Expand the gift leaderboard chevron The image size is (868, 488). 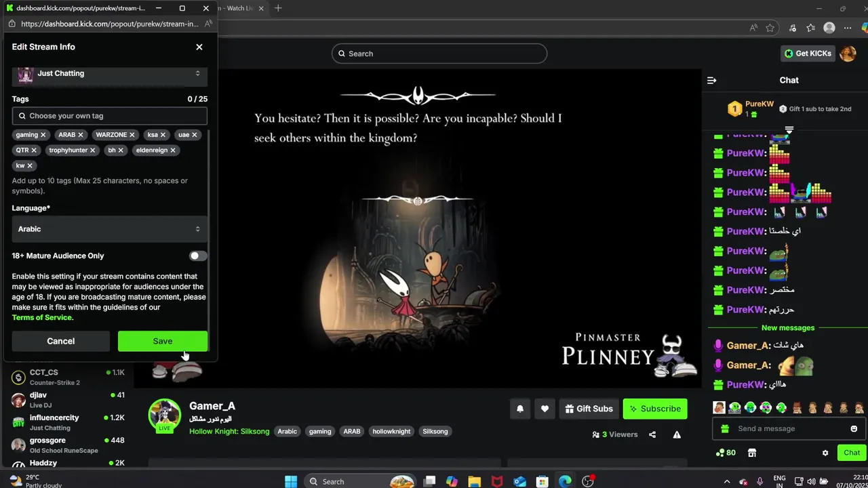click(x=789, y=129)
